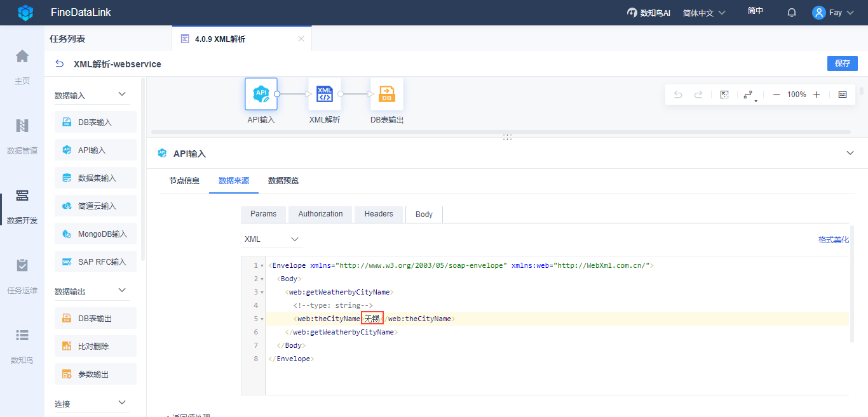
Task: Go back using arrow beside XML解析-webservice
Action: click(60, 63)
